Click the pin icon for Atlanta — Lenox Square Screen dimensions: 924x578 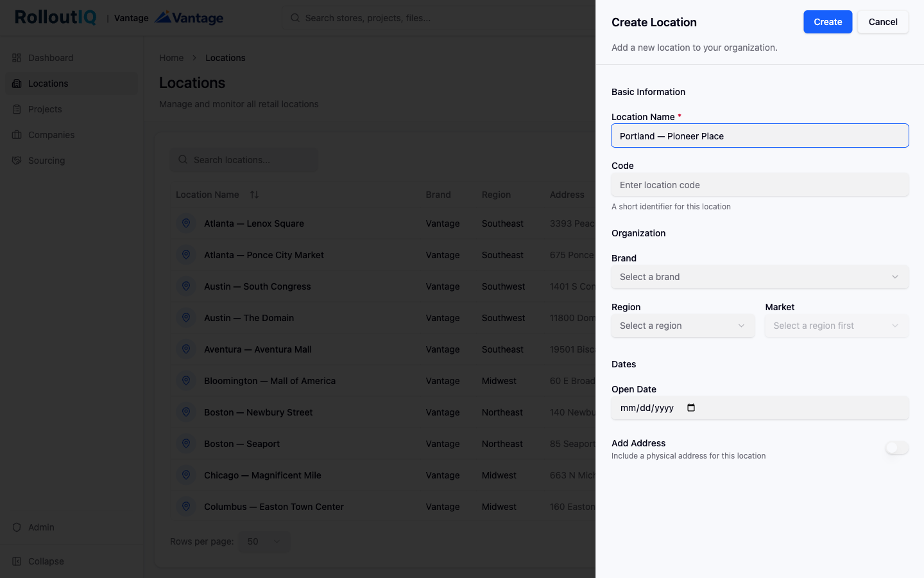186,223
